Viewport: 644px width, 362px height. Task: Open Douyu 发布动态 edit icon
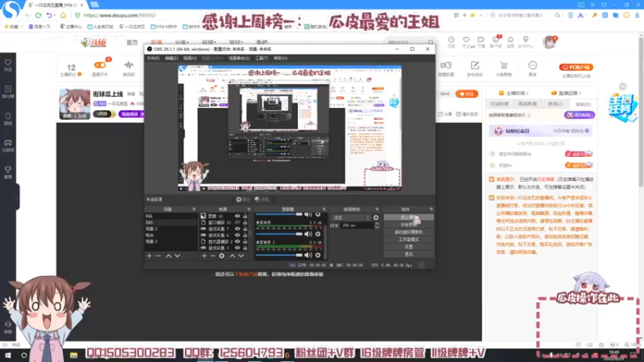point(475,65)
